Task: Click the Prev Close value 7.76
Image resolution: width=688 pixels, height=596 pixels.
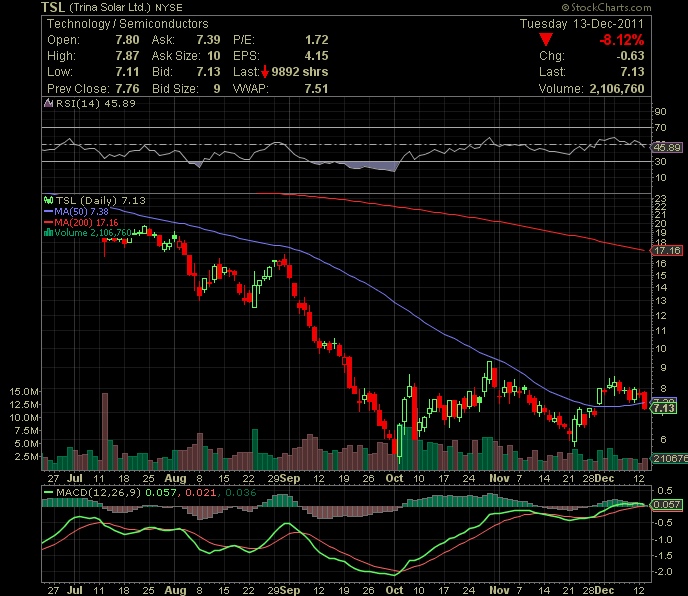Action: tap(127, 89)
